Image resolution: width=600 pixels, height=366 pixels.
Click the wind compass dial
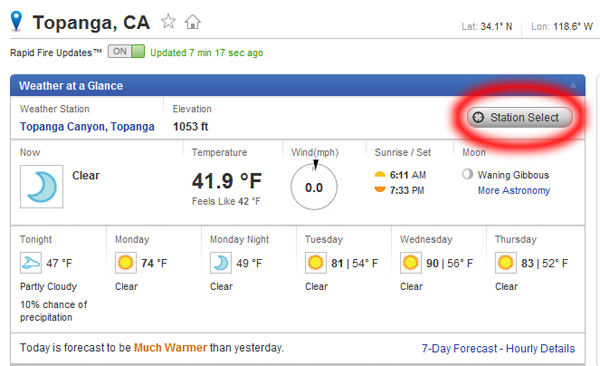coord(314,186)
